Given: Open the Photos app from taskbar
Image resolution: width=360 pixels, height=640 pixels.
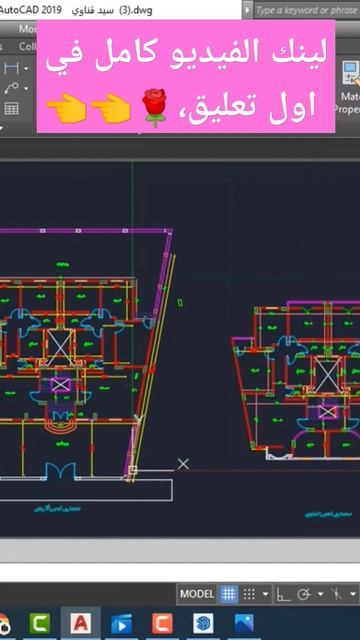Looking at the screenshot, I should point(244,623).
